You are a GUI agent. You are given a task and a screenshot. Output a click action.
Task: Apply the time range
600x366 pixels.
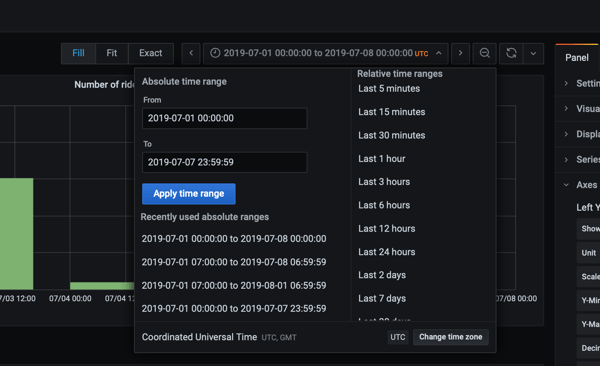(189, 194)
